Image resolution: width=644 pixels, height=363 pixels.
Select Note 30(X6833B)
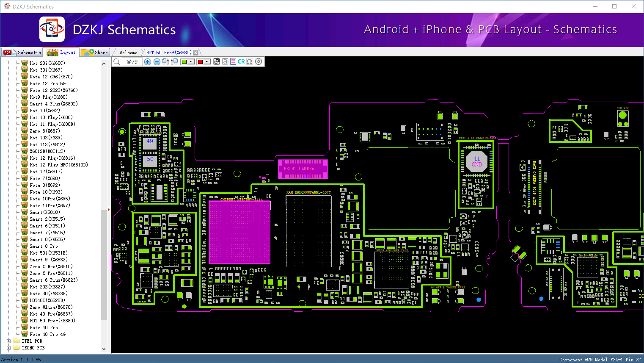pyautogui.click(x=49, y=294)
